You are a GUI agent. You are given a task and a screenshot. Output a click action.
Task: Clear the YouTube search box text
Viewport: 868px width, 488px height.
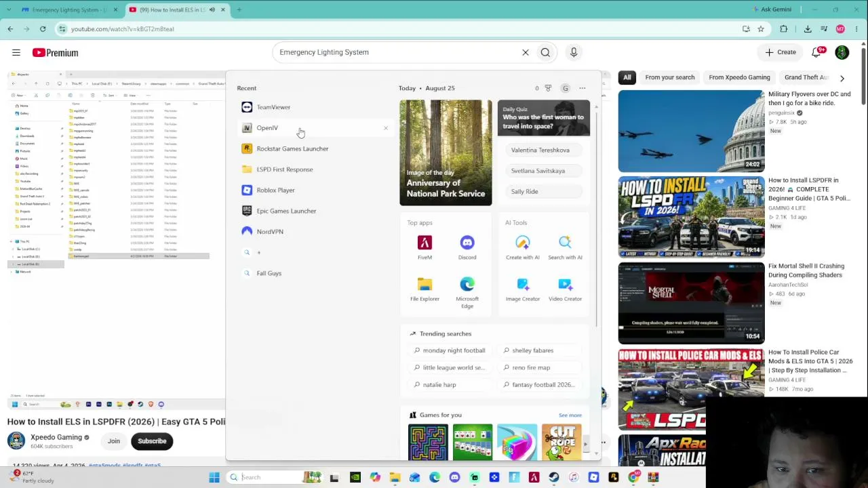pyautogui.click(x=526, y=52)
